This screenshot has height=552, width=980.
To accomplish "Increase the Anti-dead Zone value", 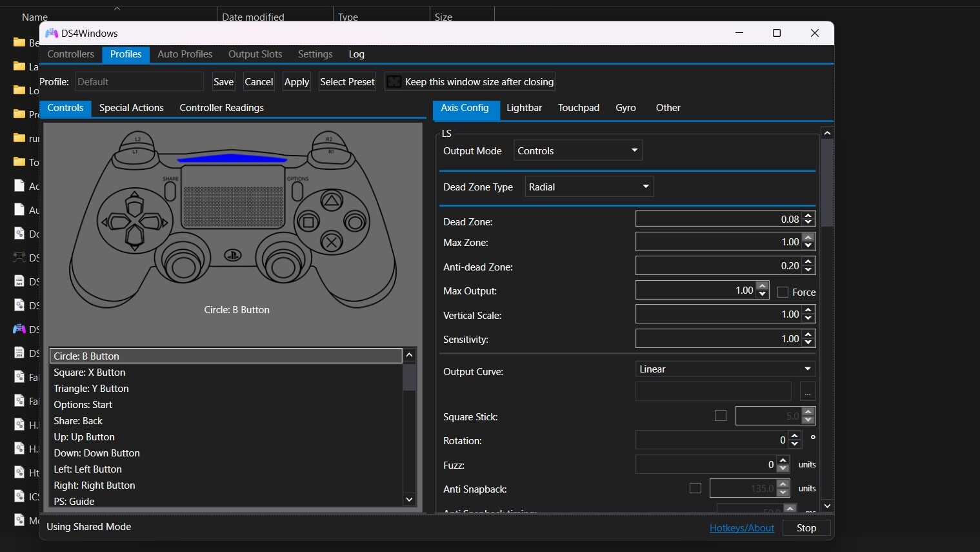I will (x=808, y=261).
